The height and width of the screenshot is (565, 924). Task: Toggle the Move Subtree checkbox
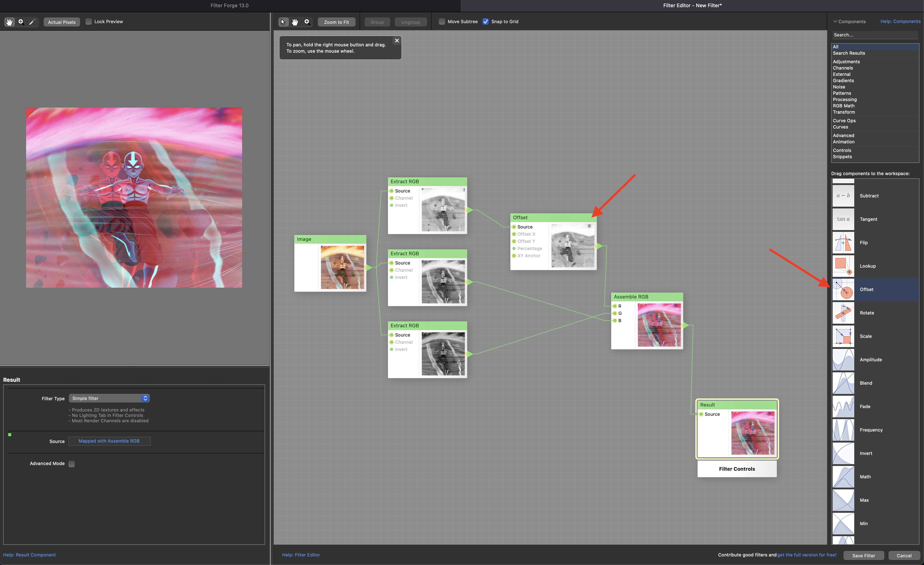442,21
